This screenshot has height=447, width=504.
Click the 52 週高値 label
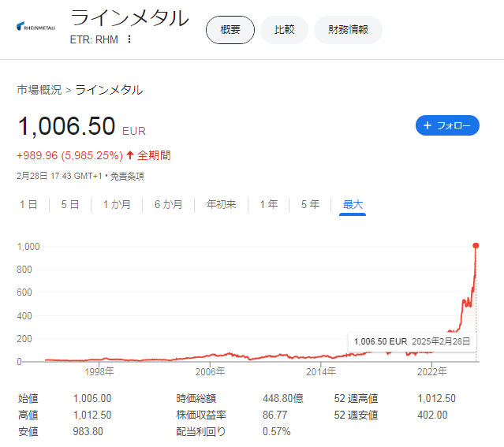[x=356, y=398]
